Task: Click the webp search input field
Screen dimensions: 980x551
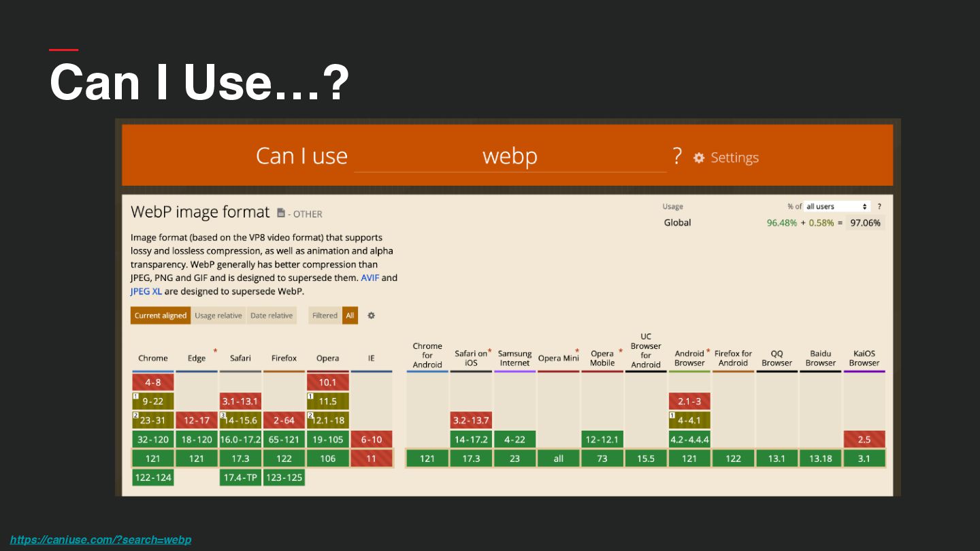Action: 510,156
